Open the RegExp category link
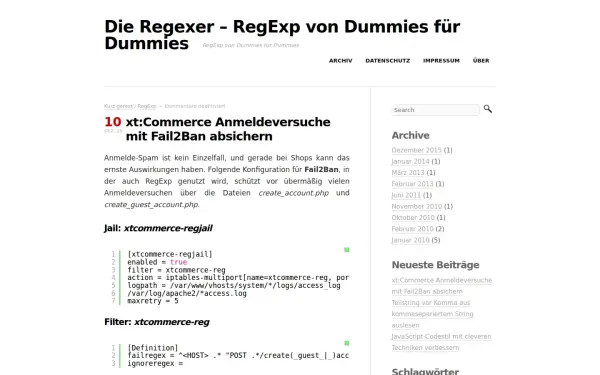The image size is (600, 375). click(147, 106)
